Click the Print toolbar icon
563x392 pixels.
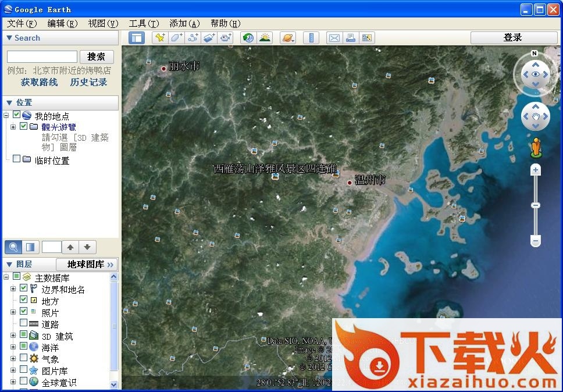(x=350, y=38)
